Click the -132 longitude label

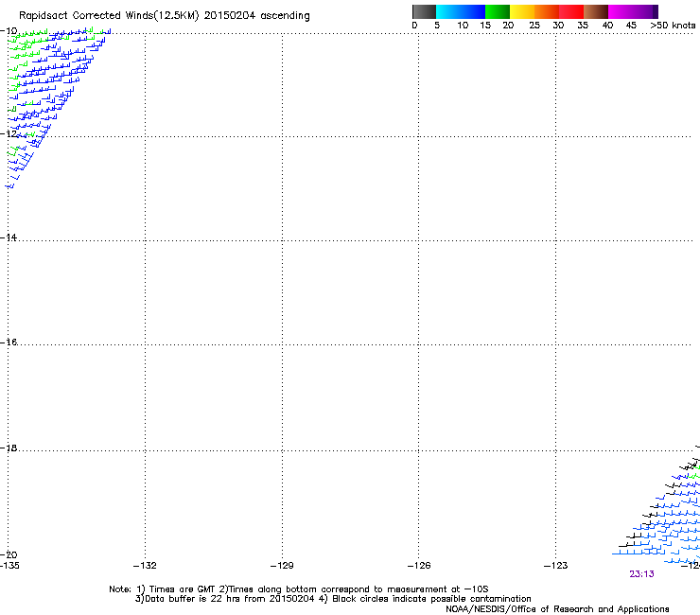145,566
